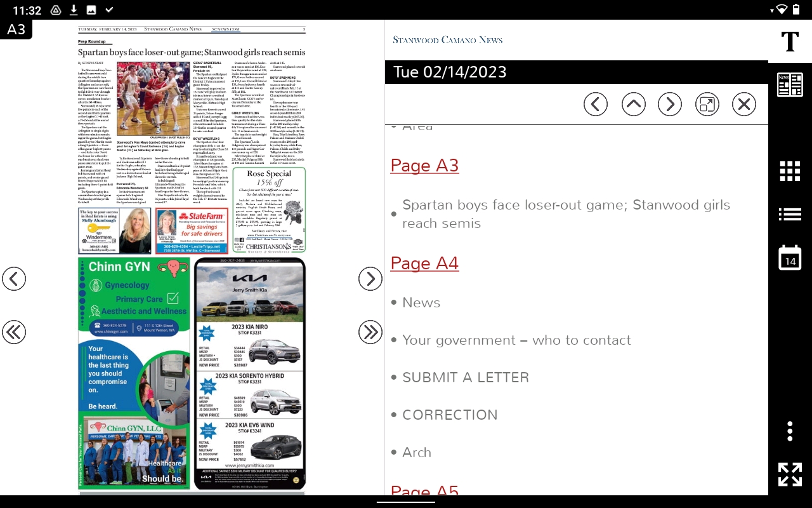Click the Stanwood Camano News title

point(447,40)
